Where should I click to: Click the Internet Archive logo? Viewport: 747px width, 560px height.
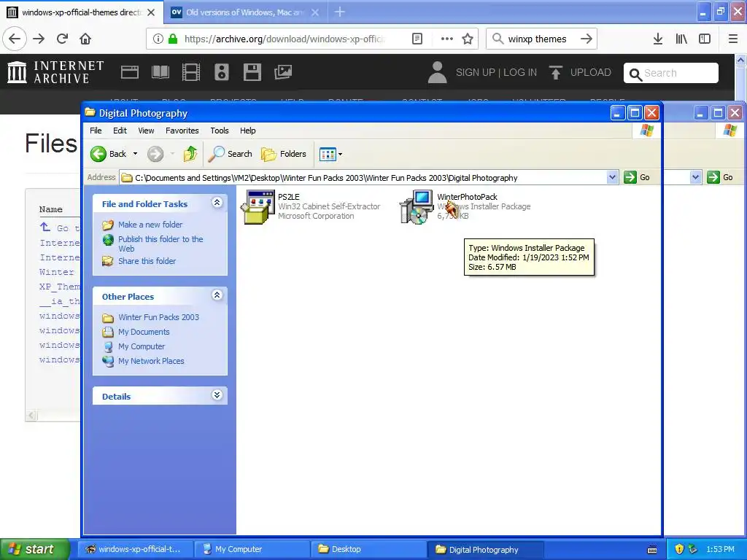(55, 72)
